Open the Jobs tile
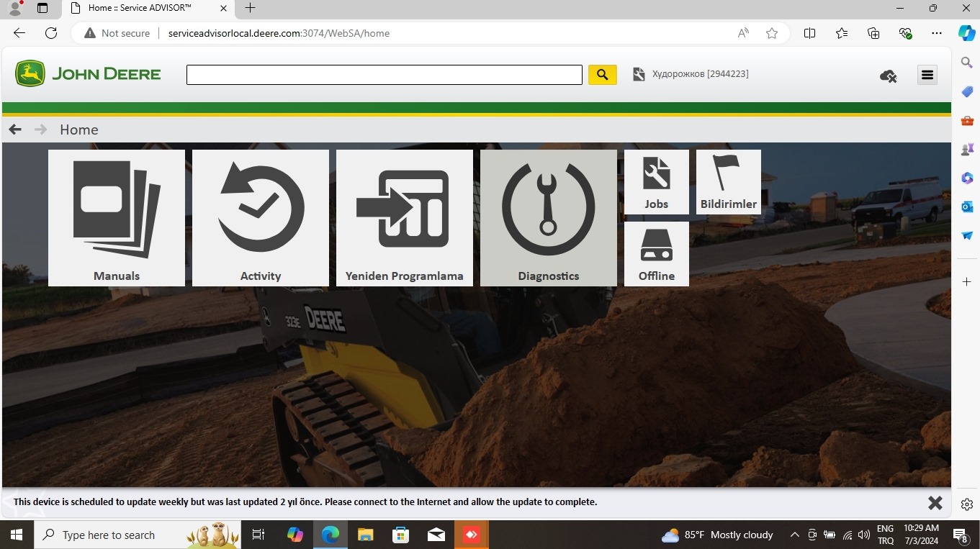Viewport: 980px width, 549px height. [x=656, y=181]
